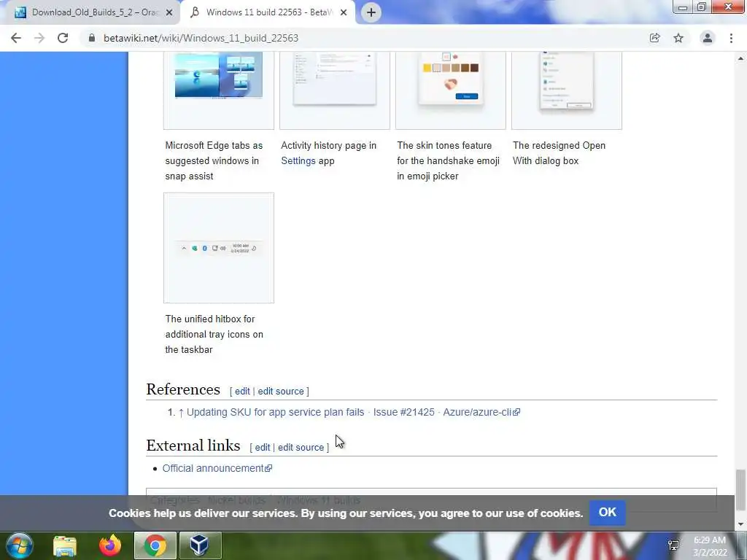Launch Firefox from the taskbar
The image size is (747, 560).
pyautogui.click(x=110, y=545)
